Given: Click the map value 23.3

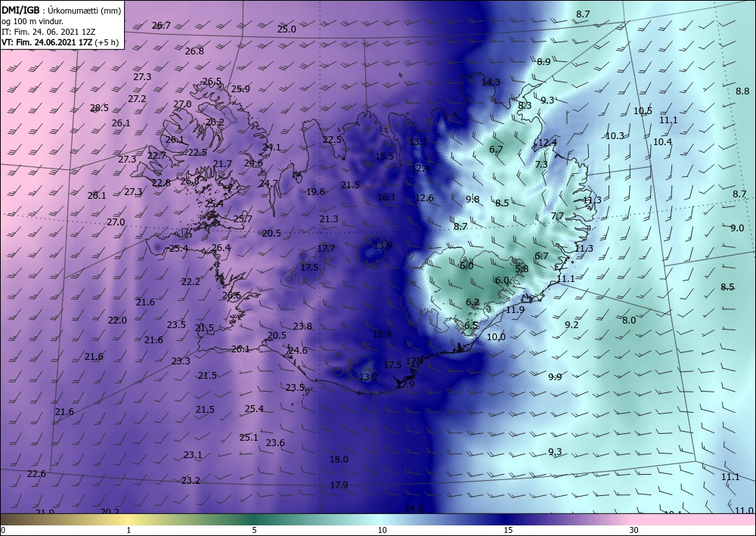Looking at the screenshot, I should 181,361.
